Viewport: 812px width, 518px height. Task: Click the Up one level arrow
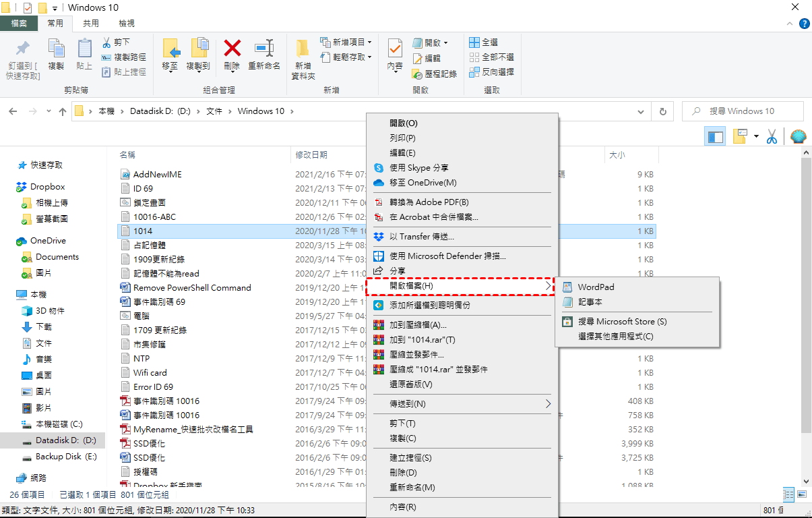(x=63, y=111)
